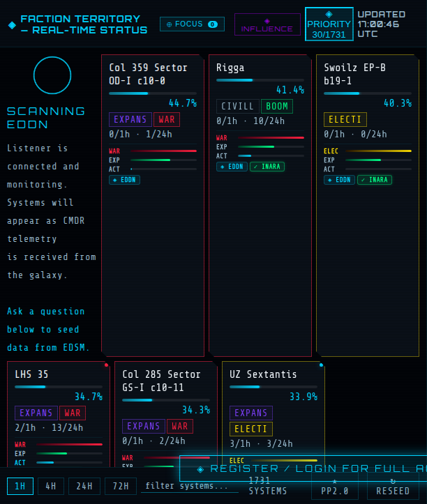
Task: Click WAR tag on Col 285 Sector card
Action: click(x=180, y=426)
